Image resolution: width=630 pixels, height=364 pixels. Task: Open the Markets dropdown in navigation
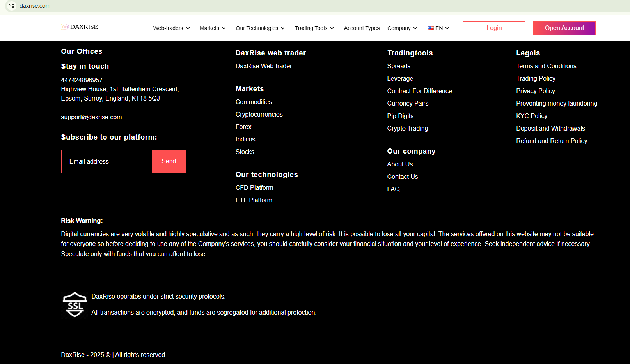pyautogui.click(x=213, y=28)
